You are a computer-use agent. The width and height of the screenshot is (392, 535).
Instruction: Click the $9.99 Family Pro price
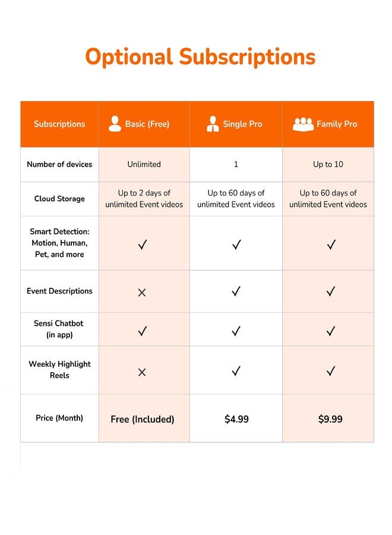(330, 419)
